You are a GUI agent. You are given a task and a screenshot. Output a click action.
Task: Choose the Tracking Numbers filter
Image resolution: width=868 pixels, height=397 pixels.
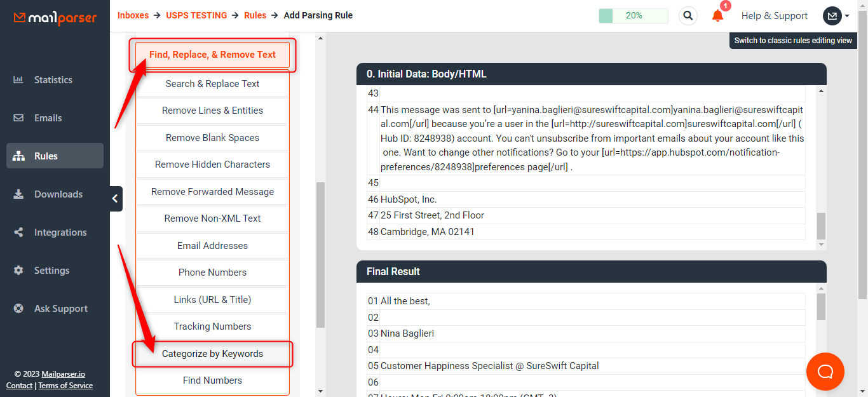pos(212,326)
